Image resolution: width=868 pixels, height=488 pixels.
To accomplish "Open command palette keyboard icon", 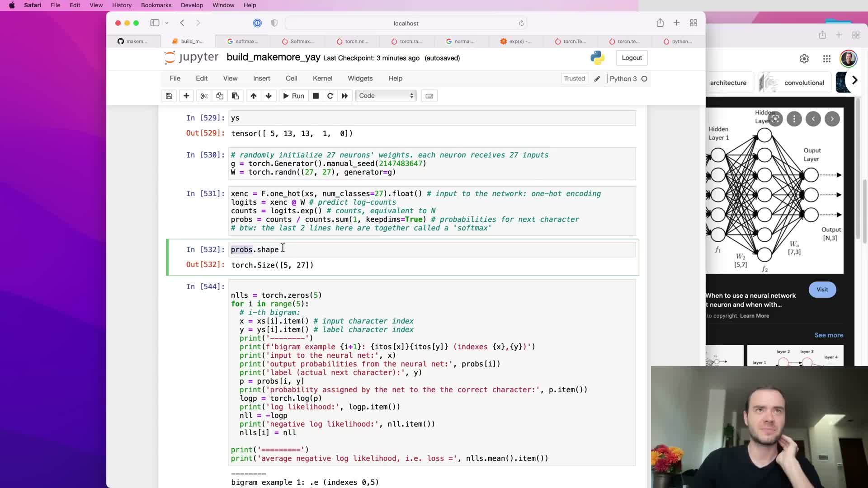I will coord(429,96).
